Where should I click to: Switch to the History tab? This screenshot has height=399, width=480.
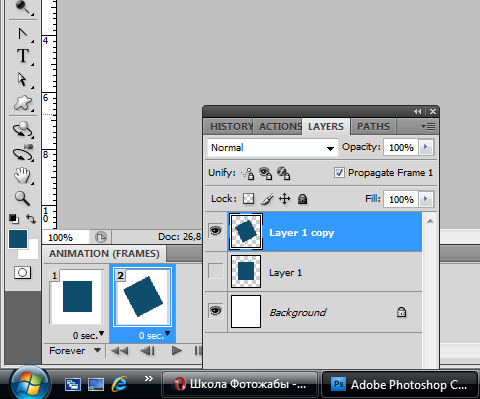pyautogui.click(x=229, y=127)
